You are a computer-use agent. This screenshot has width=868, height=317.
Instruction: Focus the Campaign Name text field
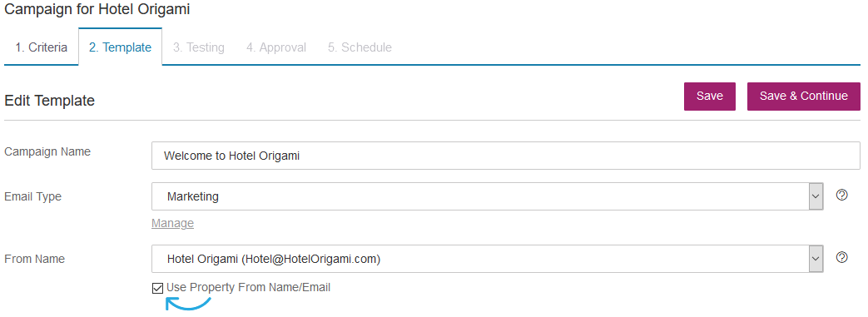click(x=506, y=156)
